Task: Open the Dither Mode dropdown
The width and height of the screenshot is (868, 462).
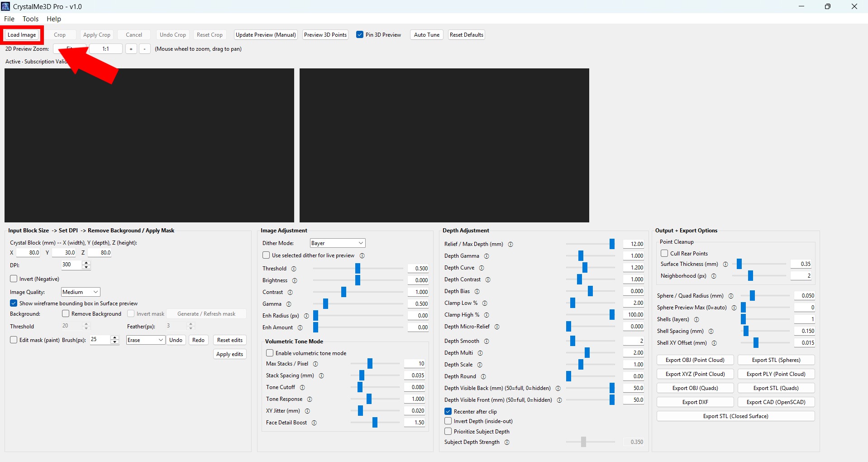Action: click(x=338, y=243)
